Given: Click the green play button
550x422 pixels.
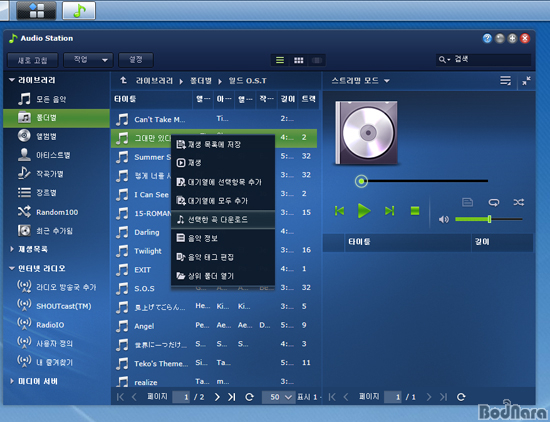Looking at the screenshot, I should (364, 210).
